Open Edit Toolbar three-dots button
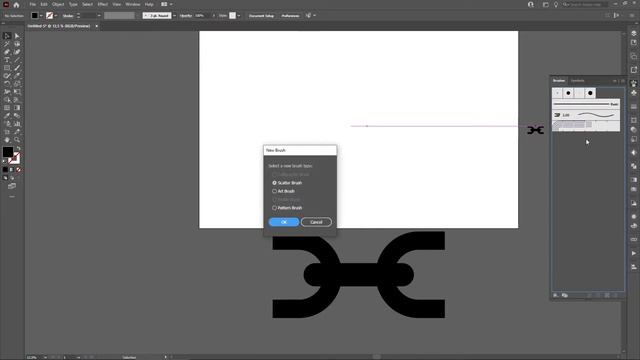The width and height of the screenshot is (640, 360). pos(12,197)
